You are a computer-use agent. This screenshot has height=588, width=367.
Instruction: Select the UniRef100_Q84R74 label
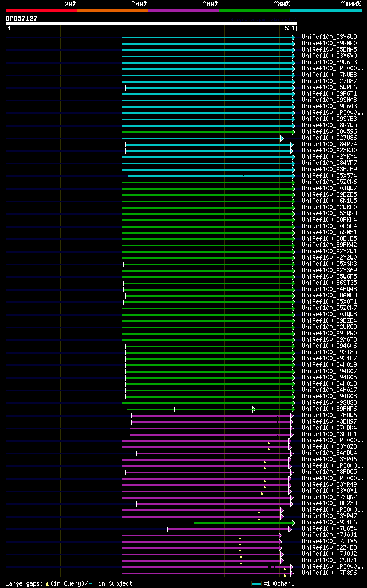[330, 144]
